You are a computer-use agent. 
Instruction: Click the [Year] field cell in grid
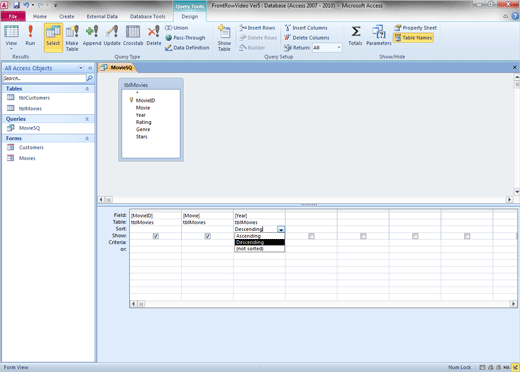click(x=259, y=216)
